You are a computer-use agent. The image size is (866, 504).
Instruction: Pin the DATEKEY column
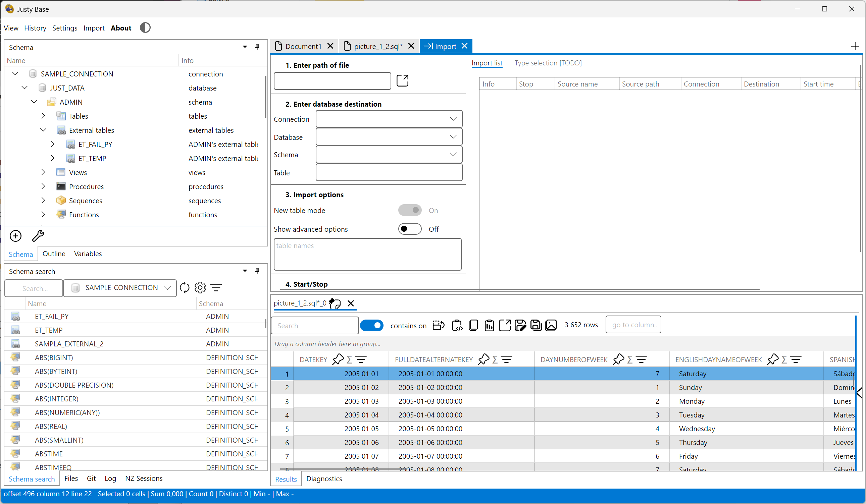(338, 359)
